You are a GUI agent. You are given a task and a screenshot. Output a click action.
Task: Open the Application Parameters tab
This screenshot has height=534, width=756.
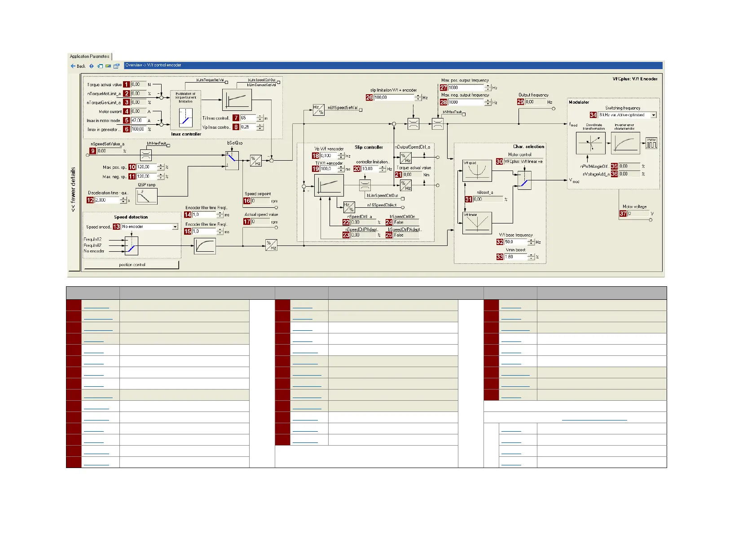pyautogui.click(x=89, y=57)
